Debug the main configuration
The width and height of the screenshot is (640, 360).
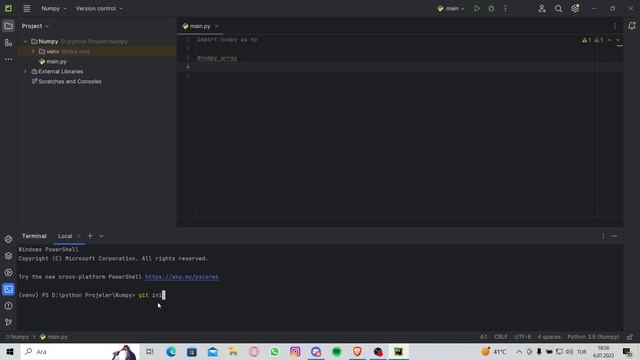[x=491, y=9]
